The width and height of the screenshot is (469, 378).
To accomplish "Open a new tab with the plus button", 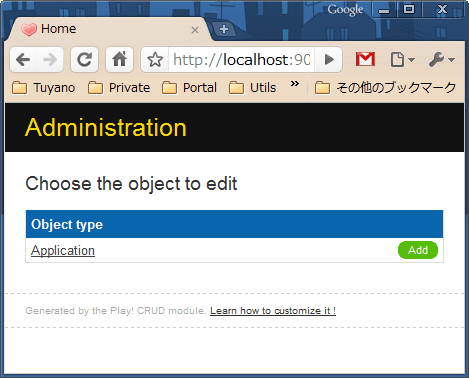I will 224,29.
